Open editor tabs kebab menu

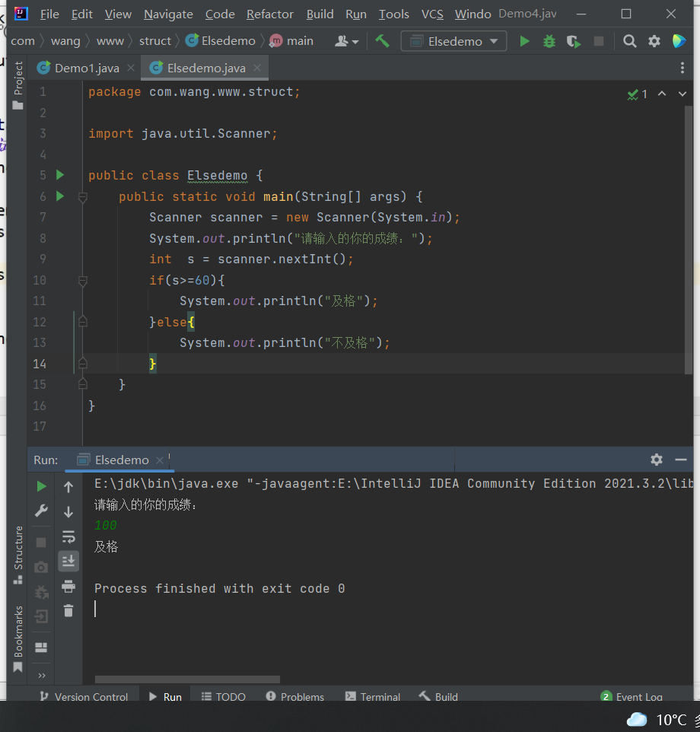[x=682, y=68]
